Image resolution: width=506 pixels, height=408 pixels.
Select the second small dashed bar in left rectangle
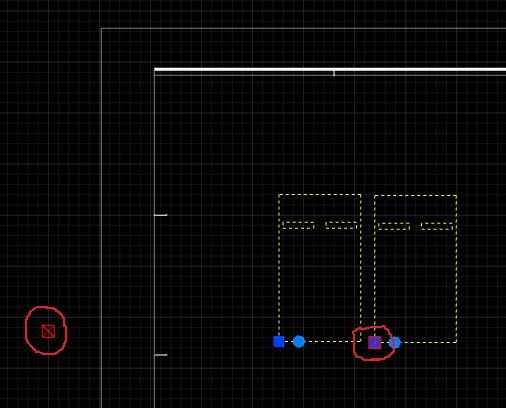point(341,226)
